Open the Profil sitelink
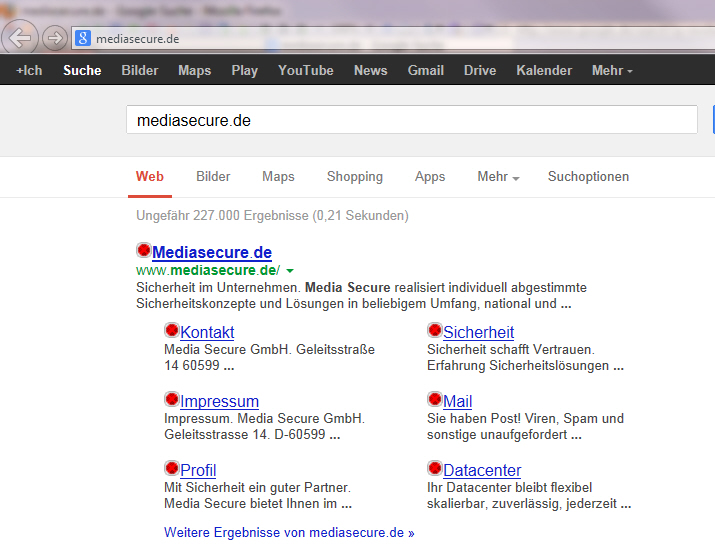Image resolution: width=715 pixels, height=552 pixels. click(198, 470)
